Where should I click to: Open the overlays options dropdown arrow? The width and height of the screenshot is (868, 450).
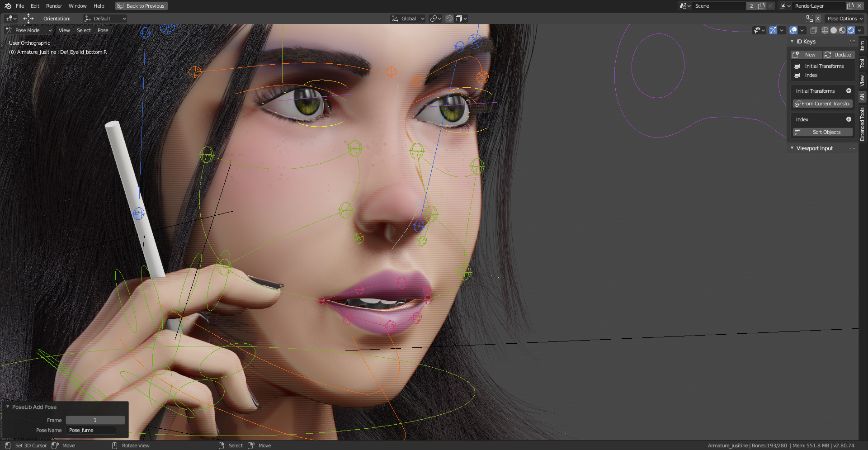[802, 30]
